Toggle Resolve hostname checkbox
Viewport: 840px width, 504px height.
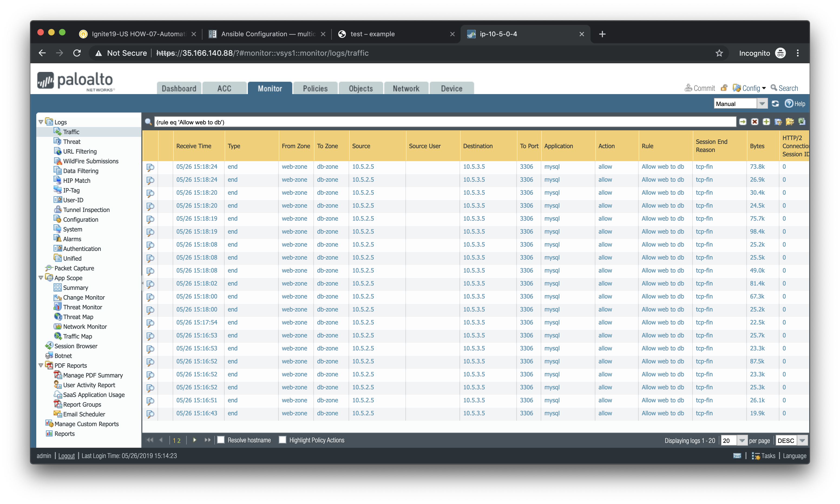(x=221, y=440)
